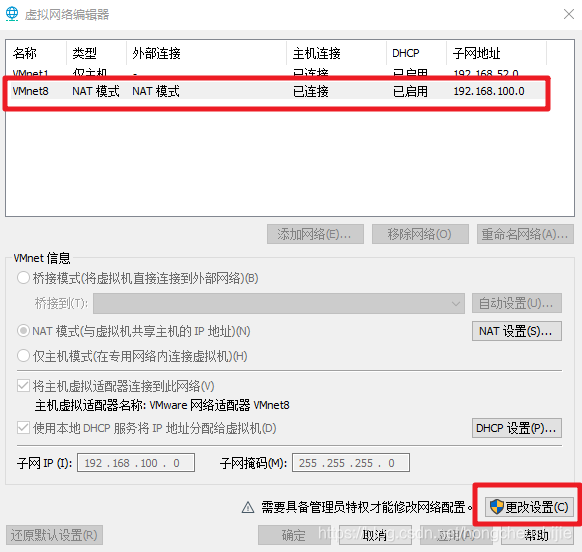The width and height of the screenshot is (582, 552).
Task: Click the 应用(A) button
Action: (456, 535)
